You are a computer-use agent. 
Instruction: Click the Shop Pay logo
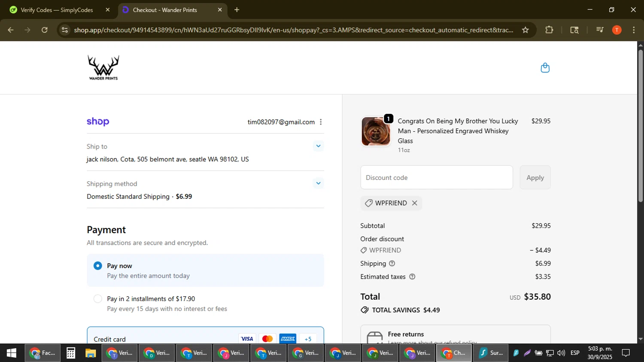point(98,122)
